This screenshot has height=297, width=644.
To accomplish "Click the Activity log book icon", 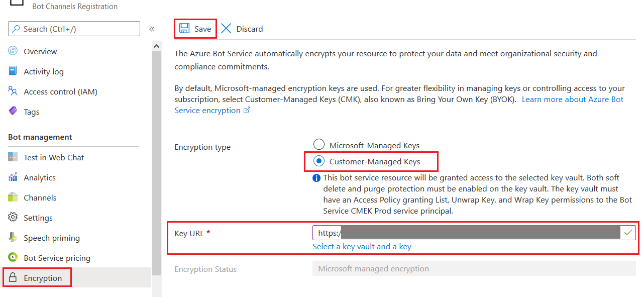I will click(x=13, y=71).
